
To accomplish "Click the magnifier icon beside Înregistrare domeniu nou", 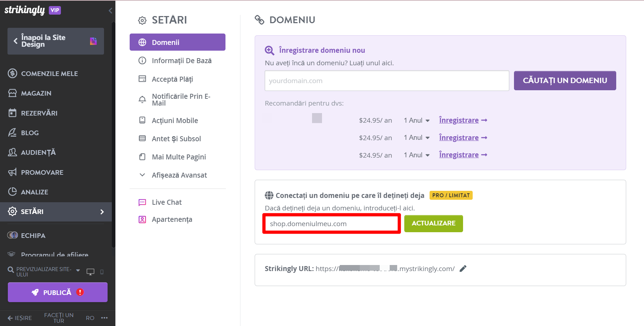I will 269,51.
